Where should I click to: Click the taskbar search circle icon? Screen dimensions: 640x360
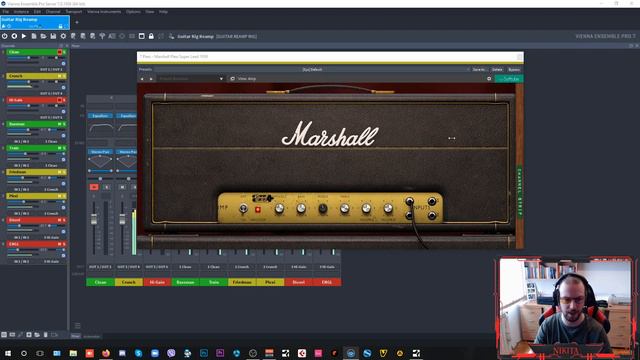click(24, 353)
